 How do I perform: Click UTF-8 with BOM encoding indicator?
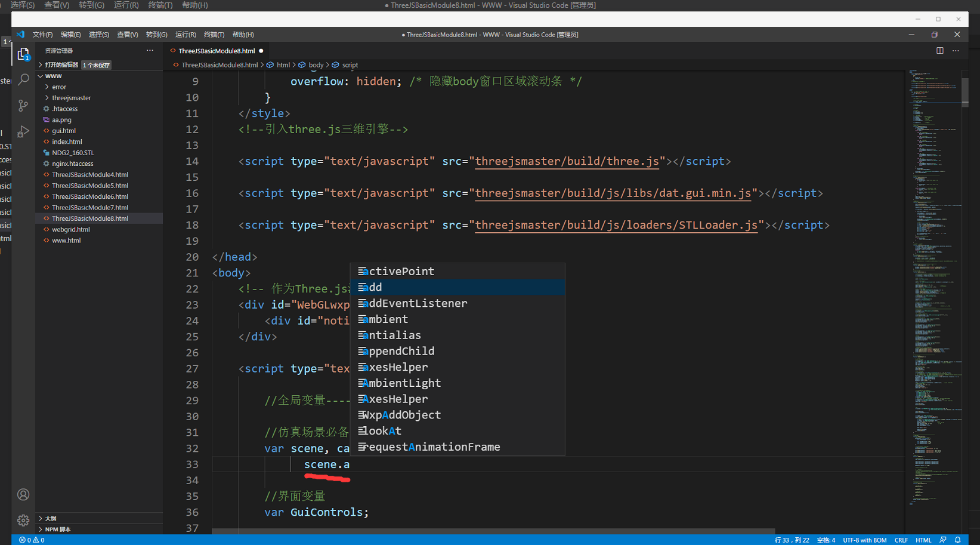point(864,540)
